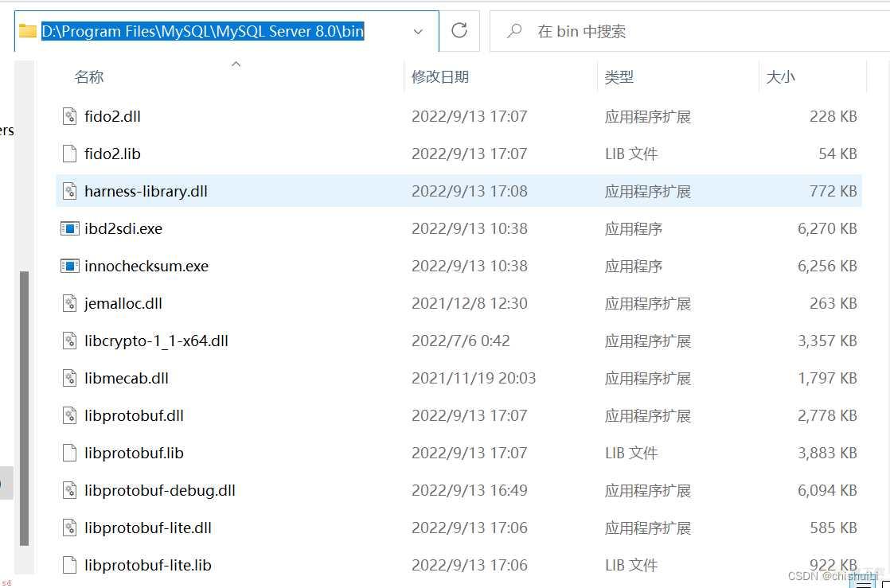The height and width of the screenshot is (588, 890).
Task: Select file name libprotobuf.dll
Action: click(134, 416)
